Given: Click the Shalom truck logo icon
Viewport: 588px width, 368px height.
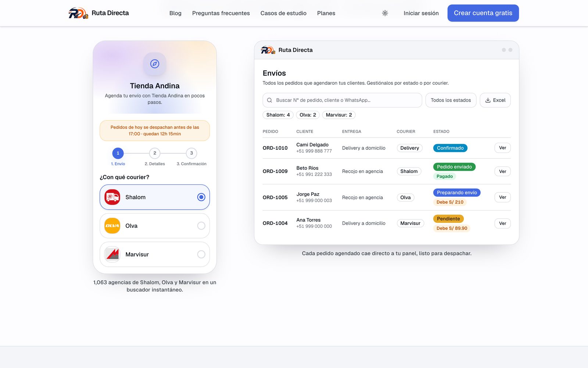Looking at the screenshot, I should [112, 197].
